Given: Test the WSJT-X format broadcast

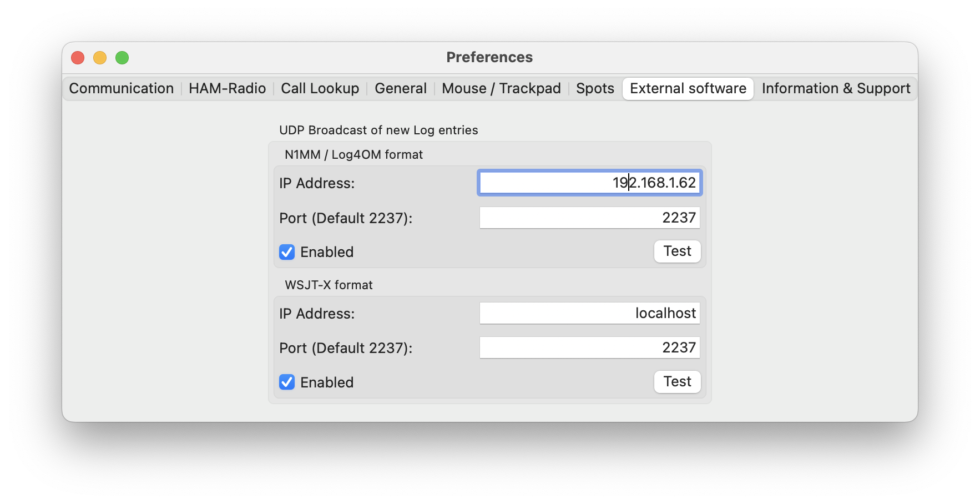Looking at the screenshot, I should coord(677,382).
